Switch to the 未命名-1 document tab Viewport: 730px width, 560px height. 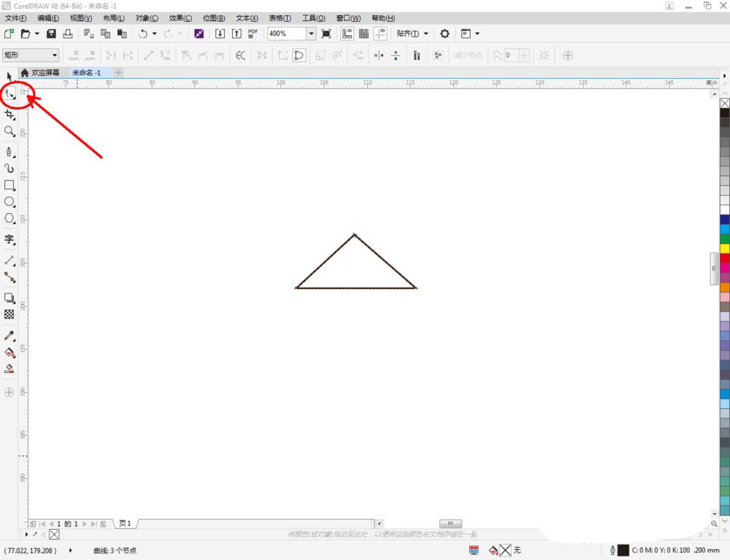(x=87, y=72)
